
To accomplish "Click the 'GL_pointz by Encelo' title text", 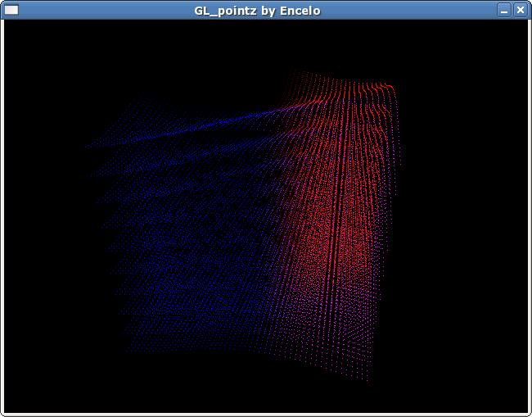I will pyautogui.click(x=257, y=11).
